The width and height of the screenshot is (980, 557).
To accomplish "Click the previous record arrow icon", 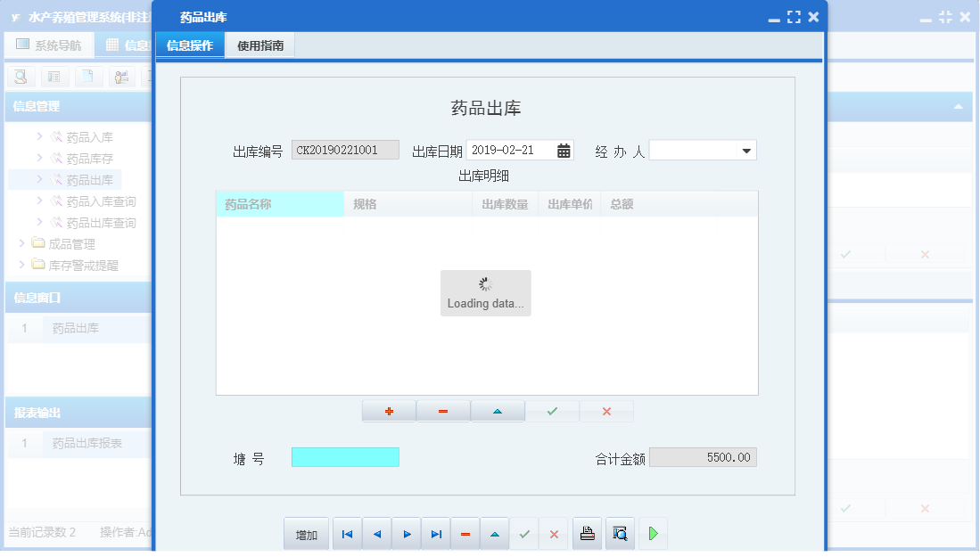I will 376,533.
